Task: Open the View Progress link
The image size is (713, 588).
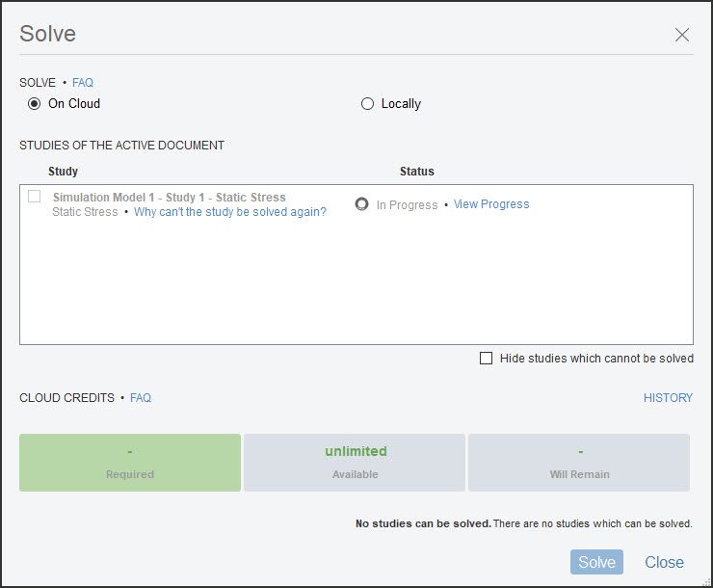Action: coord(491,204)
